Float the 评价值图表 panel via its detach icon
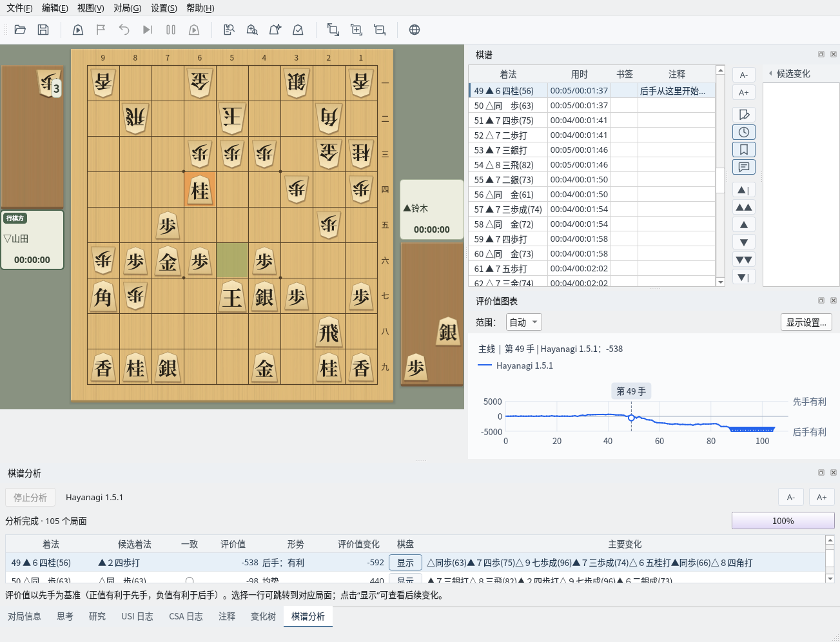This screenshot has height=642, width=840. 821,300
